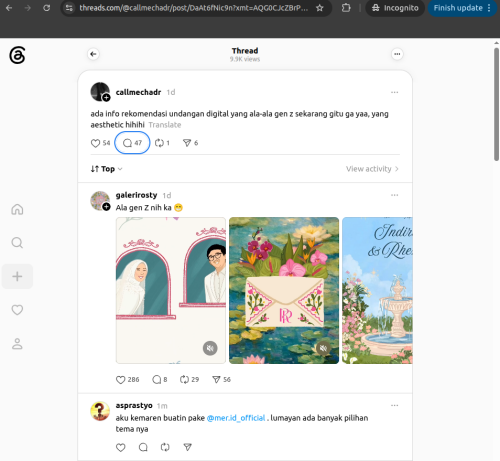The image size is (500, 461).
Task: Go back using the thread back arrow
Action: (x=93, y=54)
